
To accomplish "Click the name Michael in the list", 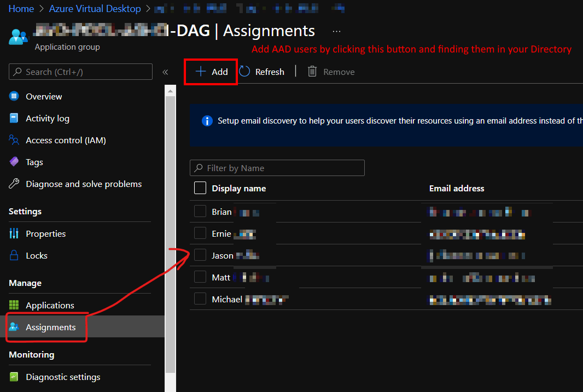I will [x=227, y=300].
